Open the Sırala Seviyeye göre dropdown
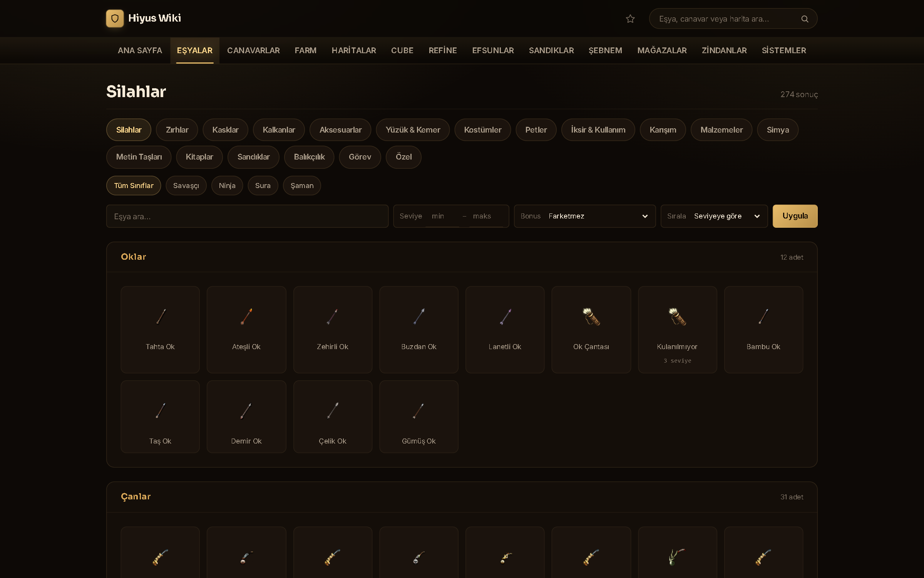 click(714, 216)
